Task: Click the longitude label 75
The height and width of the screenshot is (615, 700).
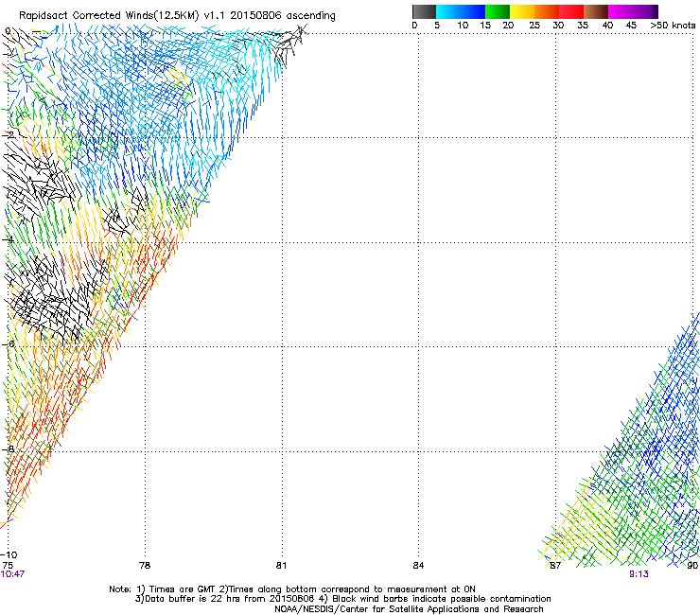Action: (x=8, y=565)
